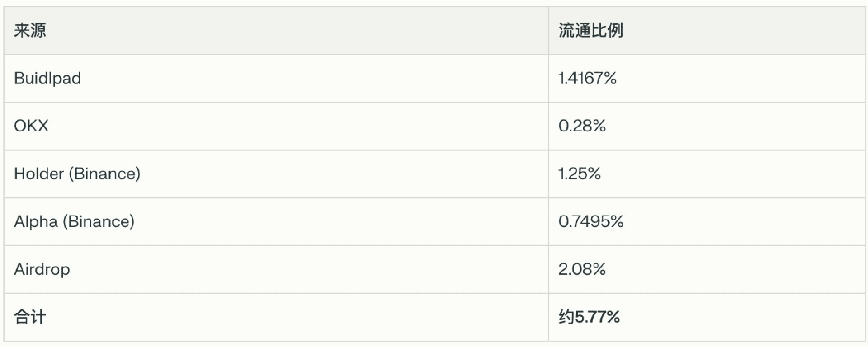The height and width of the screenshot is (347, 868).
Task: Click the 1.25% ratio value
Action: click(x=580, y=174)
